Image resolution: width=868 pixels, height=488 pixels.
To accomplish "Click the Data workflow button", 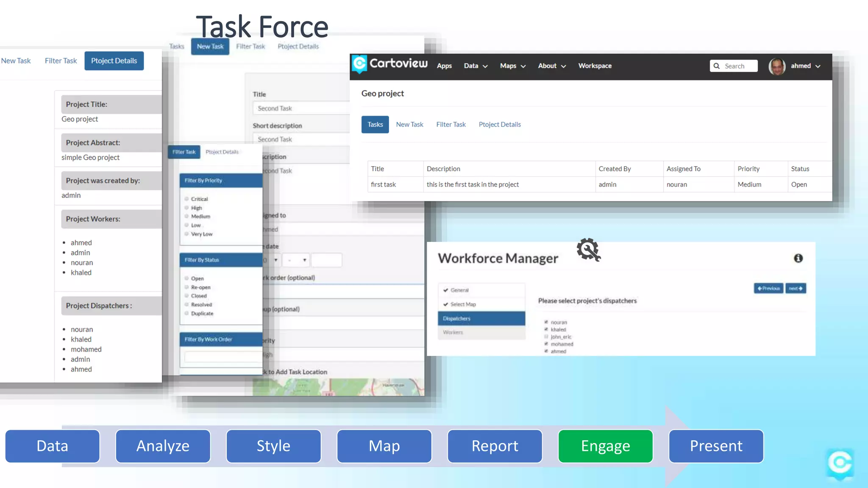I will click(53, 446).
